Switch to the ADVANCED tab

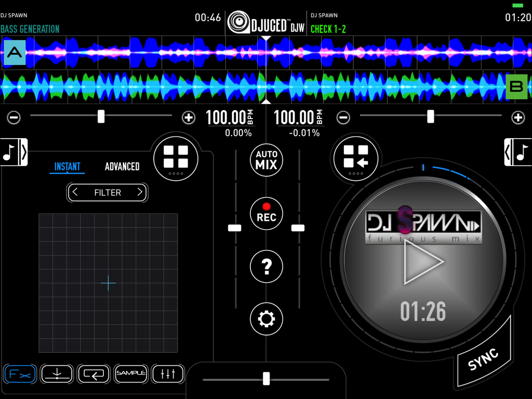click(x=122, y=167)
